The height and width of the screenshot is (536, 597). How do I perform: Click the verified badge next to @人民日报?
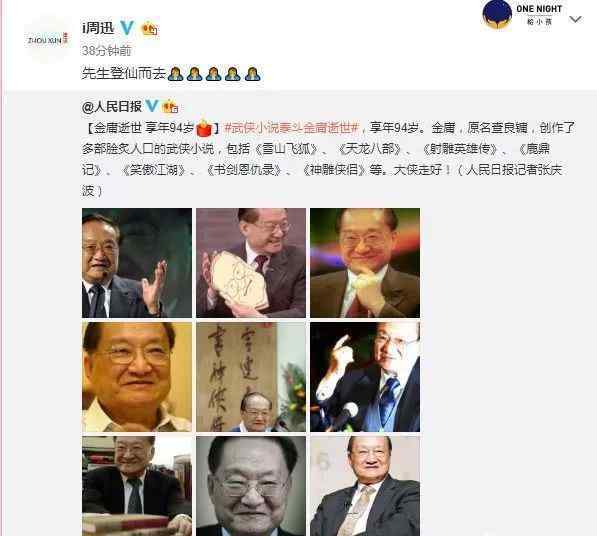tap(152, 106)
